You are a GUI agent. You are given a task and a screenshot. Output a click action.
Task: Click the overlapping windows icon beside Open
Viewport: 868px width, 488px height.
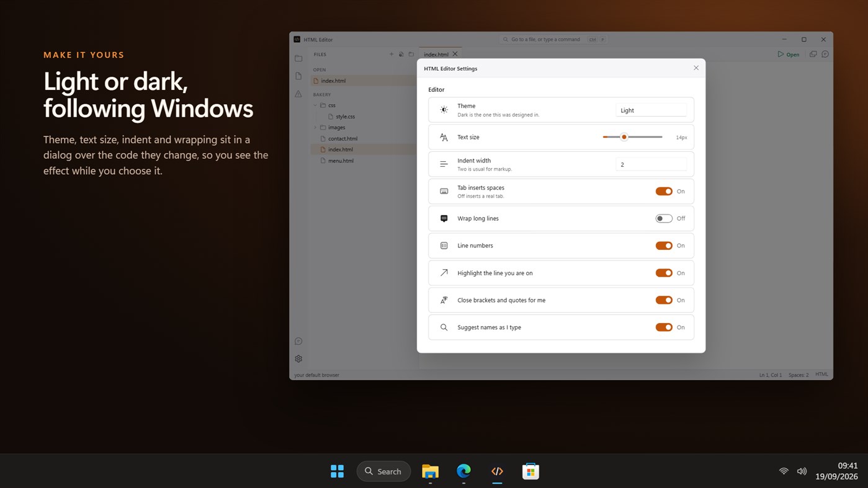click(813, 54)
